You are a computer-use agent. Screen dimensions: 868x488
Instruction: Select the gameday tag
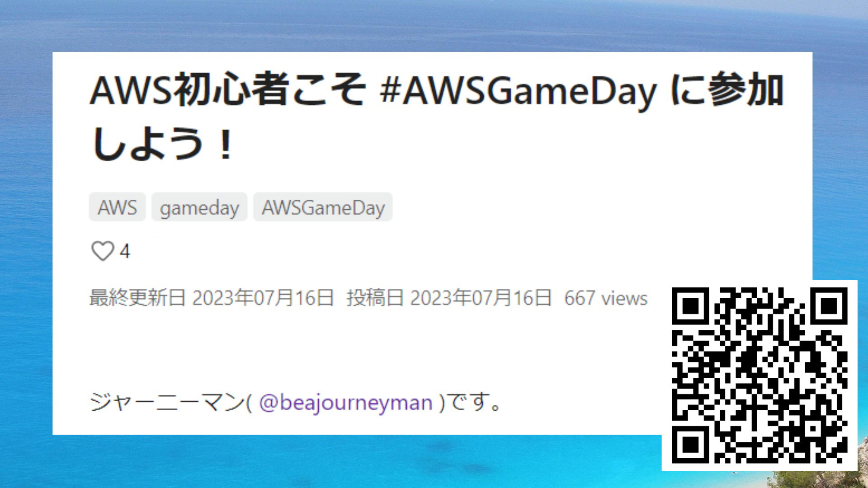(199, 207)
